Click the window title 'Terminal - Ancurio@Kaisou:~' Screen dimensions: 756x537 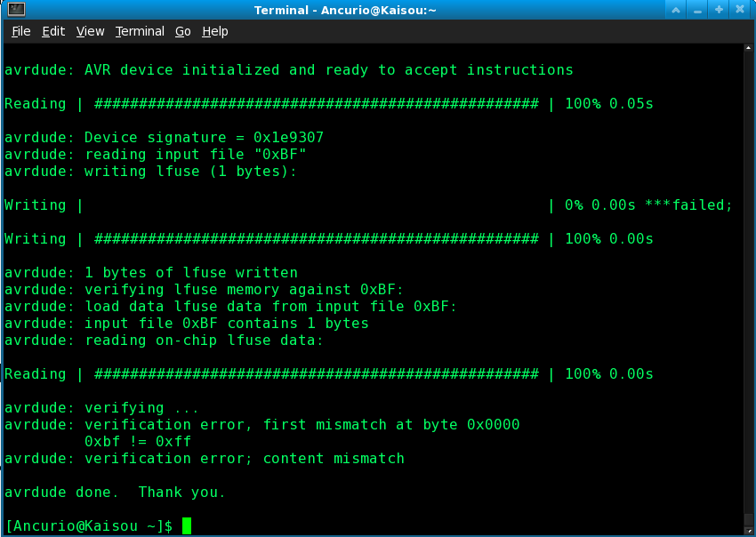[345, 10]
